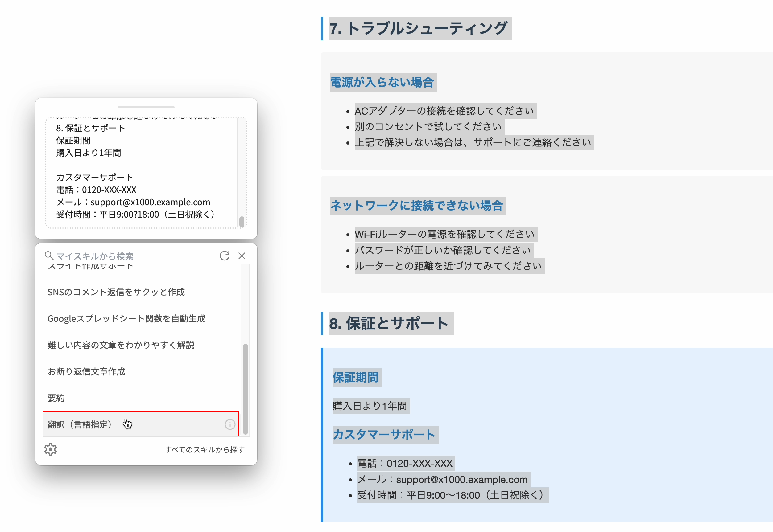Click 電話：0120-XXX-XXX line in preview box
Screen dimensions: 773x532
[97, 190]
